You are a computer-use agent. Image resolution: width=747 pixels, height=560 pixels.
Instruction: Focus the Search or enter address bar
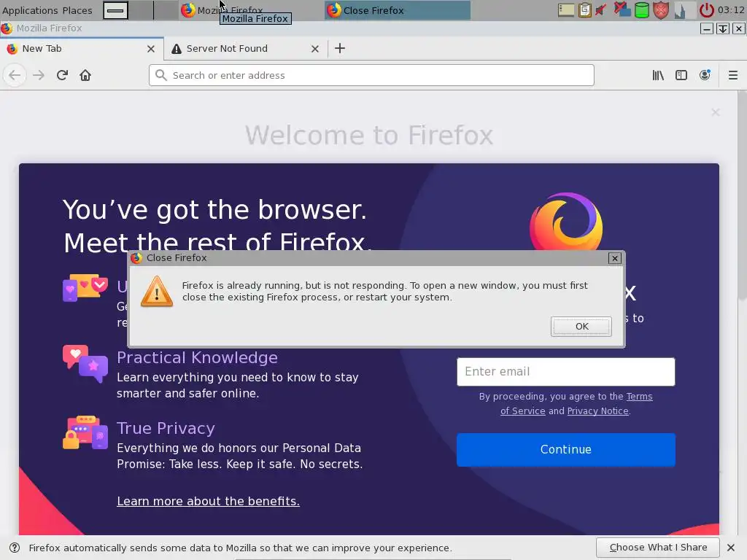(x=371, y=75)
